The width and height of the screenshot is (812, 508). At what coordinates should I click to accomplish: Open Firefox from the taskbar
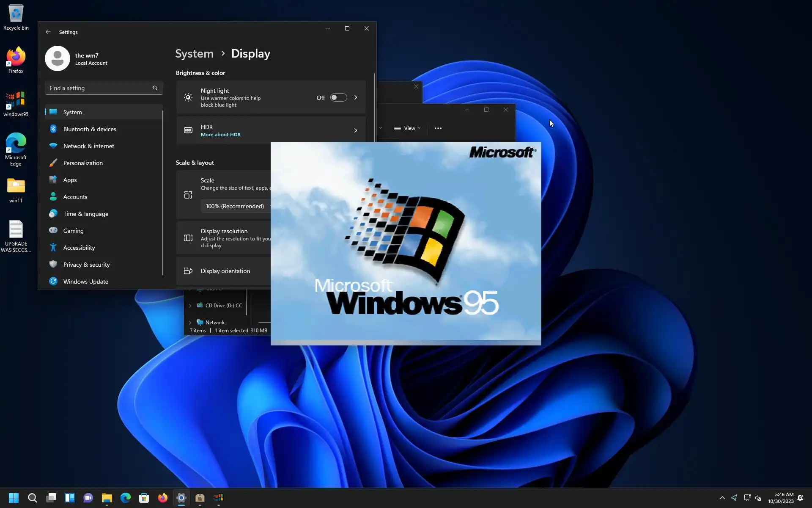(x=162, y=498)
